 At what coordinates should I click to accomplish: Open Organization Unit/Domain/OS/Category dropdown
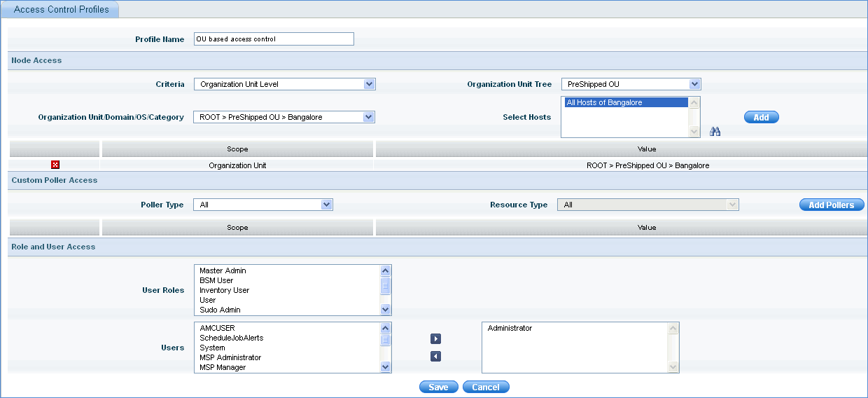(x=284, y=117)
